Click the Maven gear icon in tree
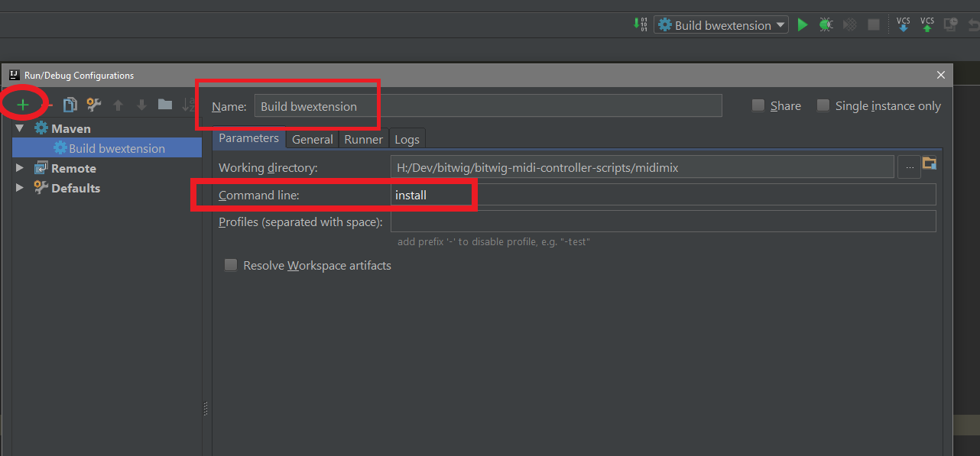This screenshot has height=456, width=980. coord(41,128)
